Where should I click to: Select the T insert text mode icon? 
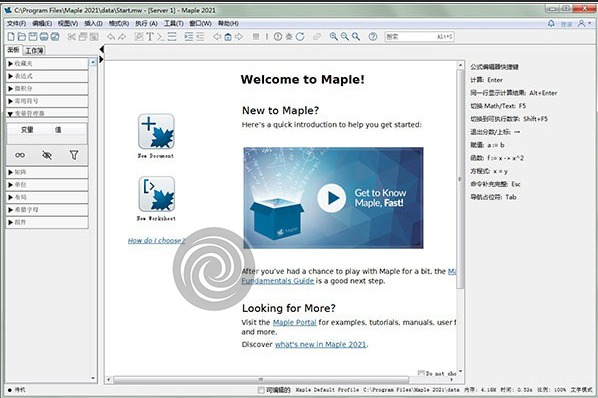[150, 37]
